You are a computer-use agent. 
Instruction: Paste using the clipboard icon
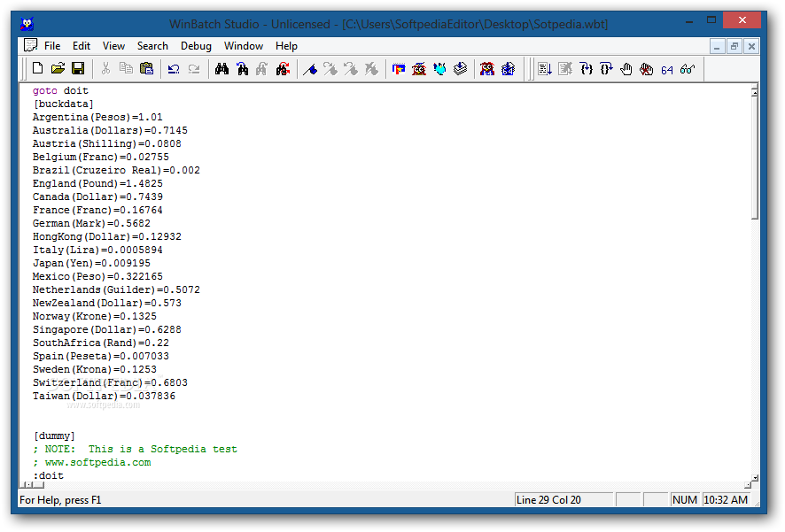147,68
